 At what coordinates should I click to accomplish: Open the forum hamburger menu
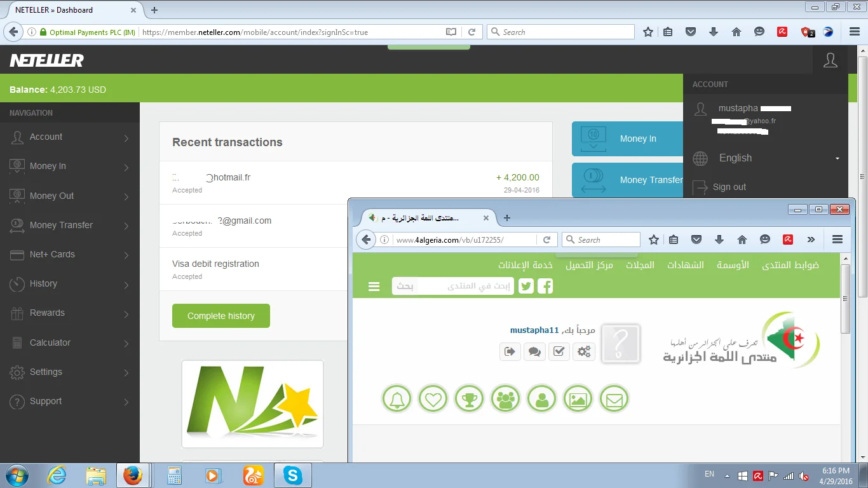pyautogui.click(x=374, y=287)
